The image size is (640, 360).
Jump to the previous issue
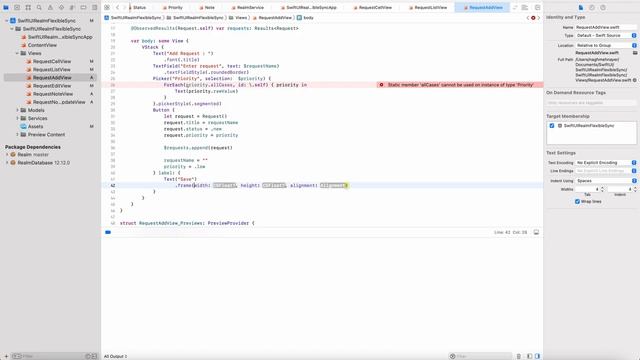pos(528,18)
